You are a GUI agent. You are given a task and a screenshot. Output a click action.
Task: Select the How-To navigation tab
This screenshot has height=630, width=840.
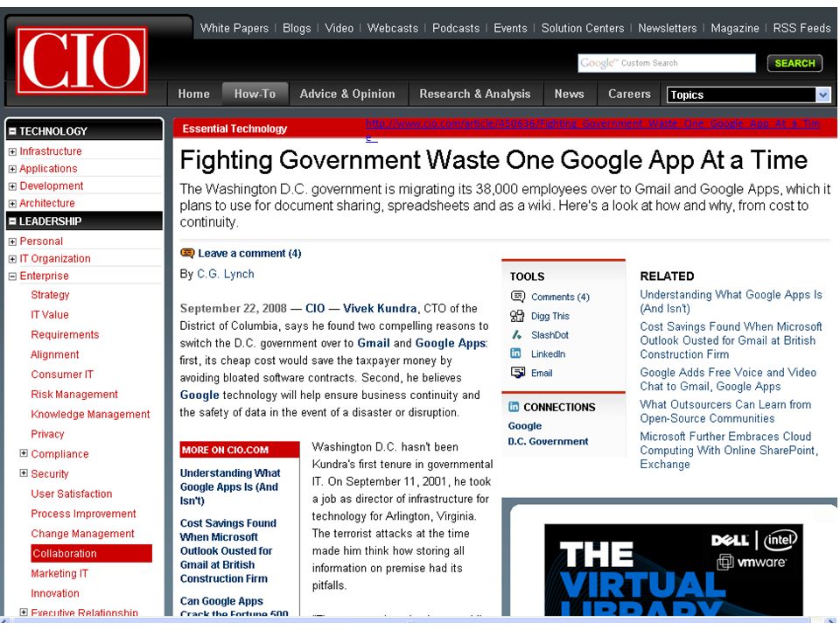pyautogui.click(x=255, y=94)
